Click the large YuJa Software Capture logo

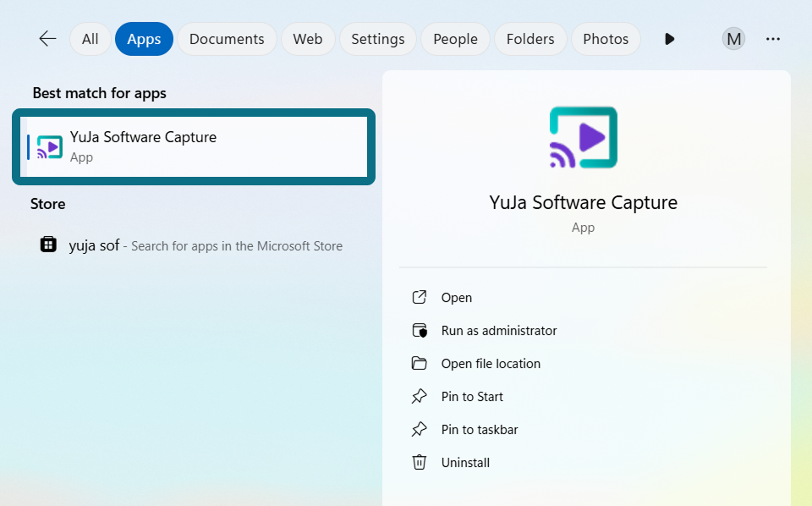coord(583,137)
